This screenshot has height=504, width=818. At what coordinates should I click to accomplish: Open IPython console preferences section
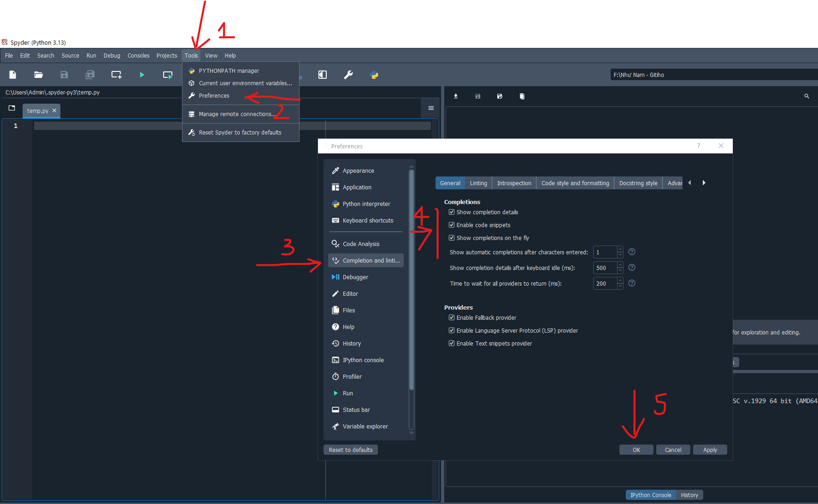coord(366,360)
